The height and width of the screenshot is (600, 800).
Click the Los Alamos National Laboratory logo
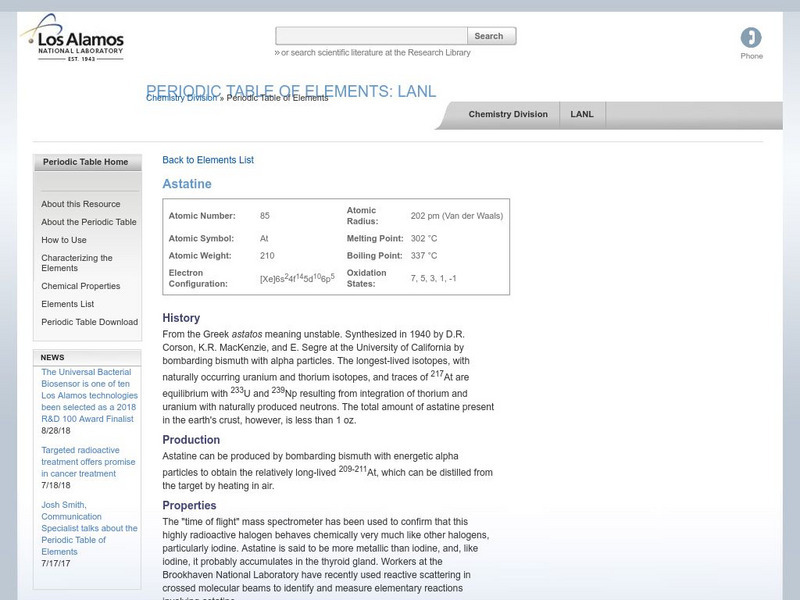[x=72, y=38]
